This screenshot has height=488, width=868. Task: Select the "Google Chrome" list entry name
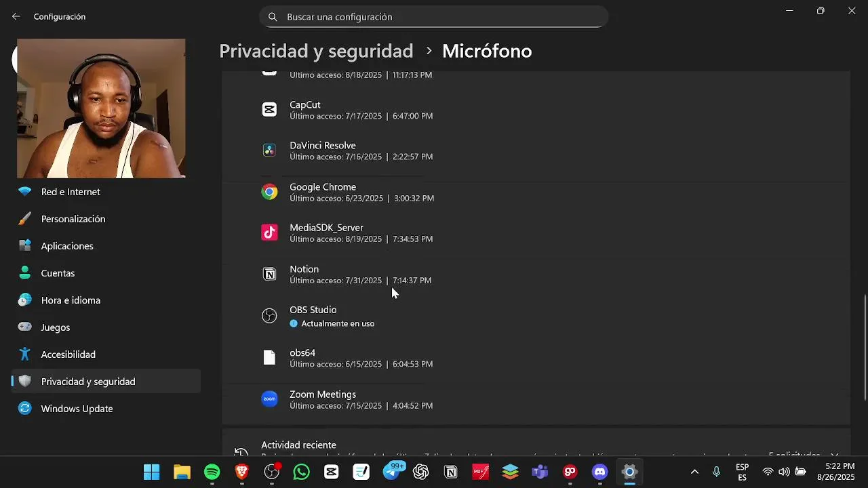(323, 186)
